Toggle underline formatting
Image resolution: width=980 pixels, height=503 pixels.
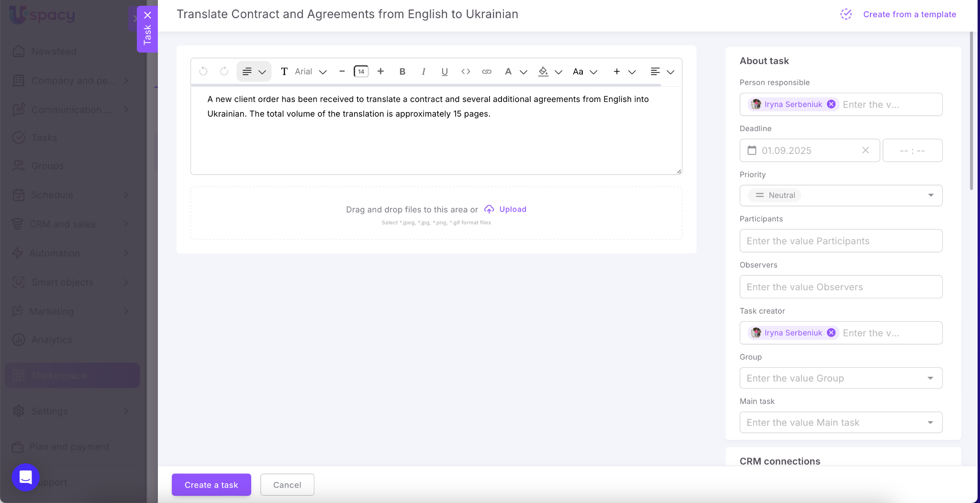point(444,72)
